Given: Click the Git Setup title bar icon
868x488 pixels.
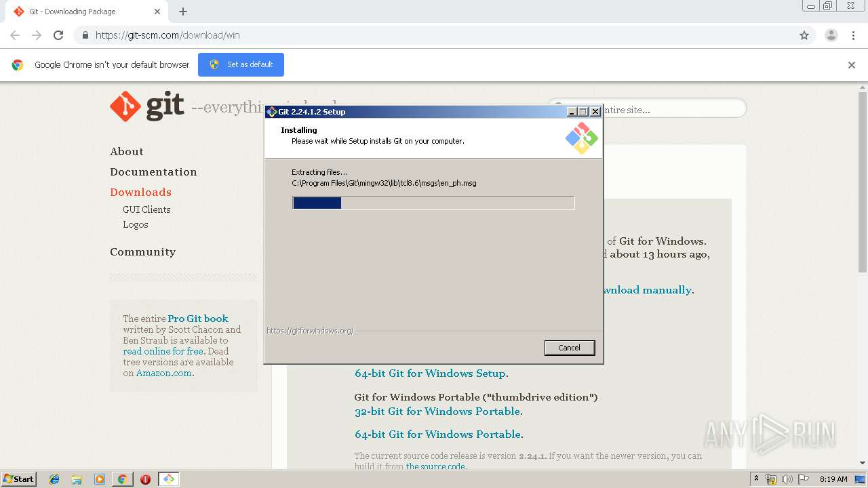Looking at the screenshot, I should tap(271, 112).
